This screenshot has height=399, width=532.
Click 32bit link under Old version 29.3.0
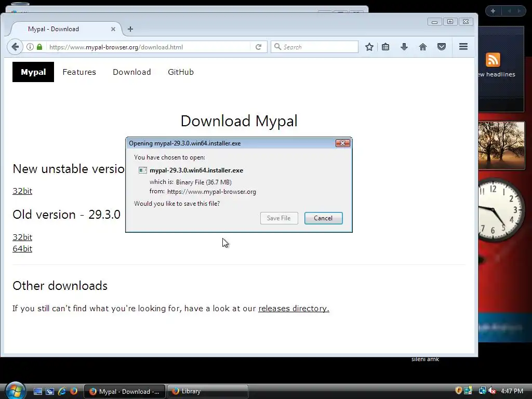[22, 237]
